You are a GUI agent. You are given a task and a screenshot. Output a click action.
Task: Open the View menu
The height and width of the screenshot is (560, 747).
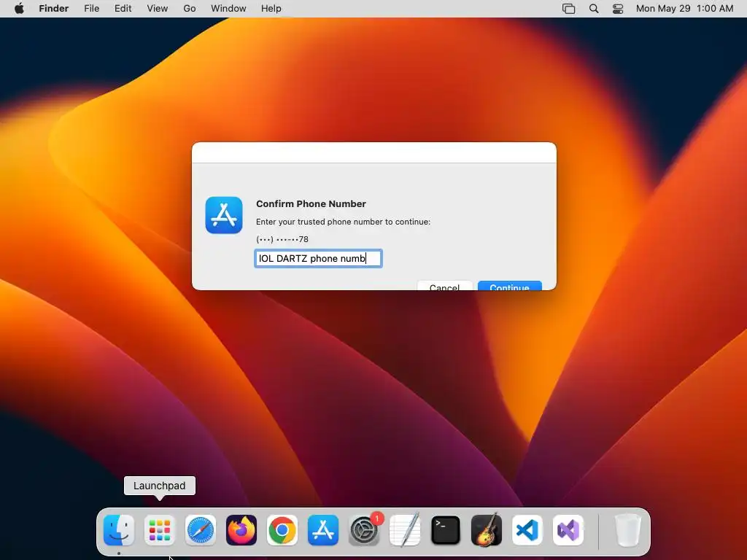tap(158, 9)
